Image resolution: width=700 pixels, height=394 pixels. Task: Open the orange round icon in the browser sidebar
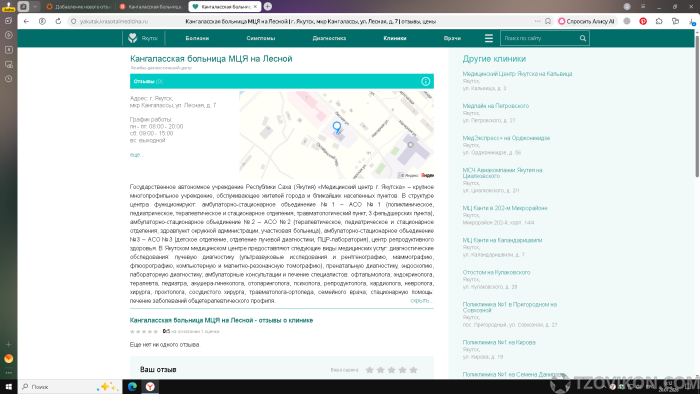point(8,358)
